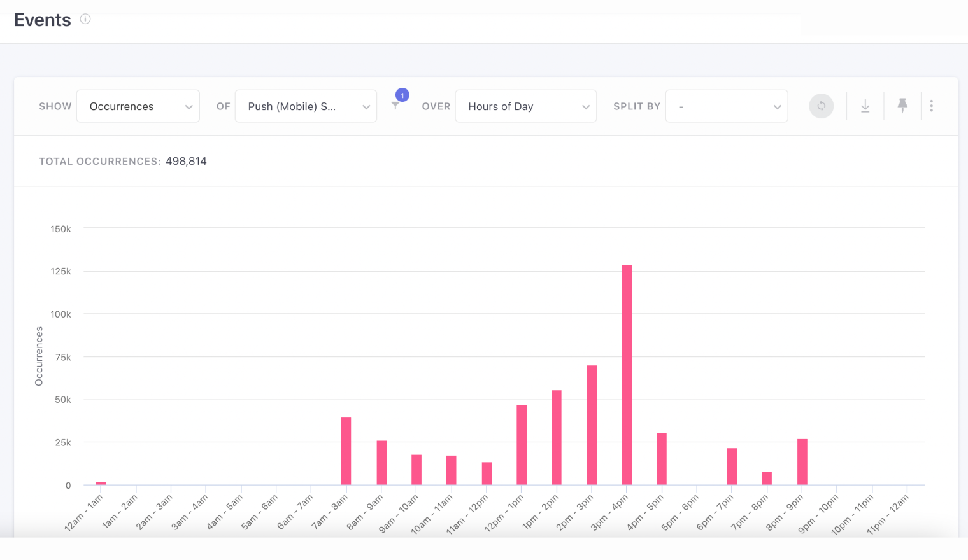The width and height of the screenshot is (968, 560).
Task: Open the Hours of Day dropdown
Action: click(525, 106)
